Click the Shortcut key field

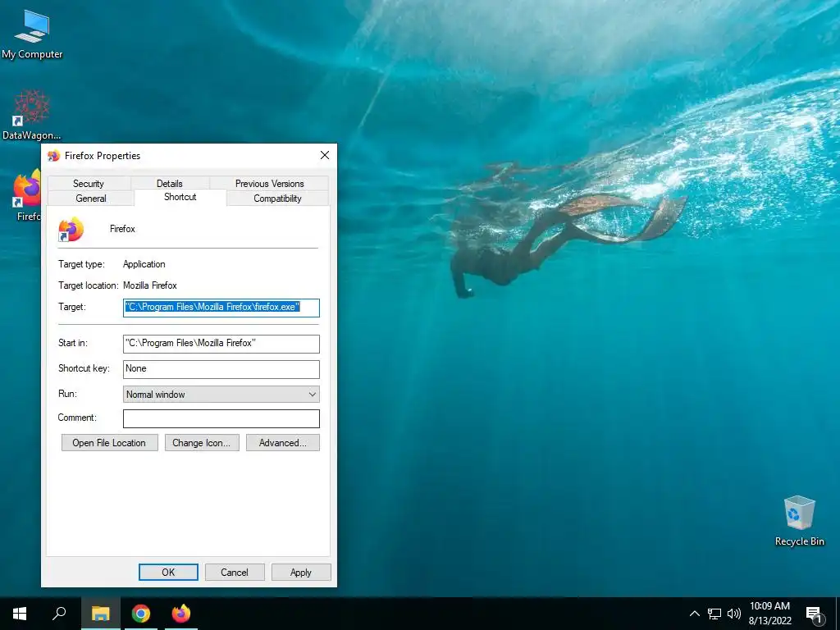click(221, 369)
